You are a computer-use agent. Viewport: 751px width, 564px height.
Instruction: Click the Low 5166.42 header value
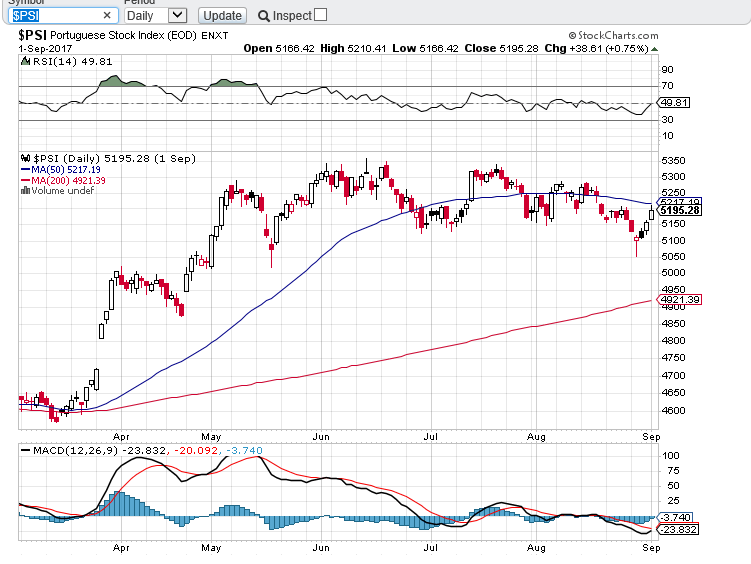425,48
